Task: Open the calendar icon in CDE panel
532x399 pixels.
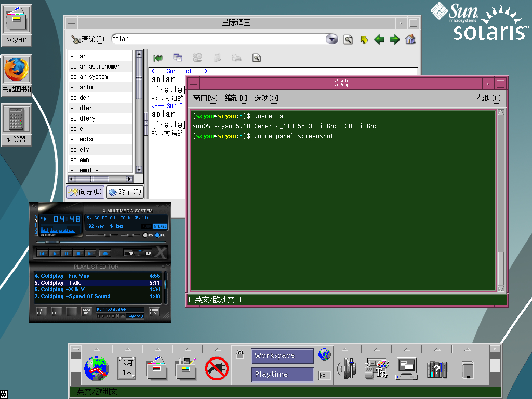Action: (x=126, y=368)
